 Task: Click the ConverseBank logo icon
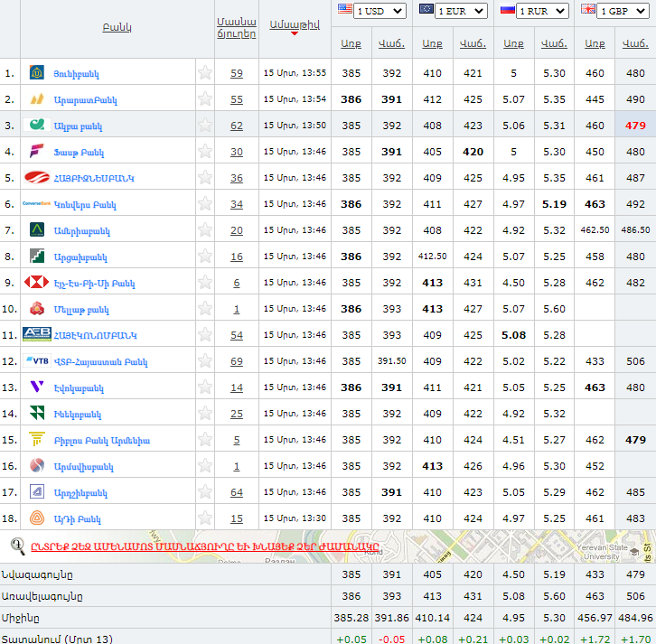click(x=37, y=203)
